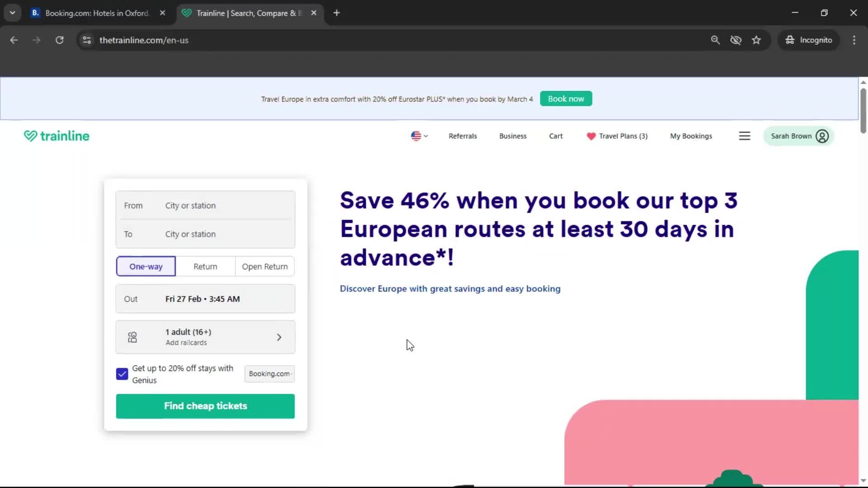This screenshot has width=868, height=488.
Task: Click the hamburger menu icon
Action: [x=745, y=136]
